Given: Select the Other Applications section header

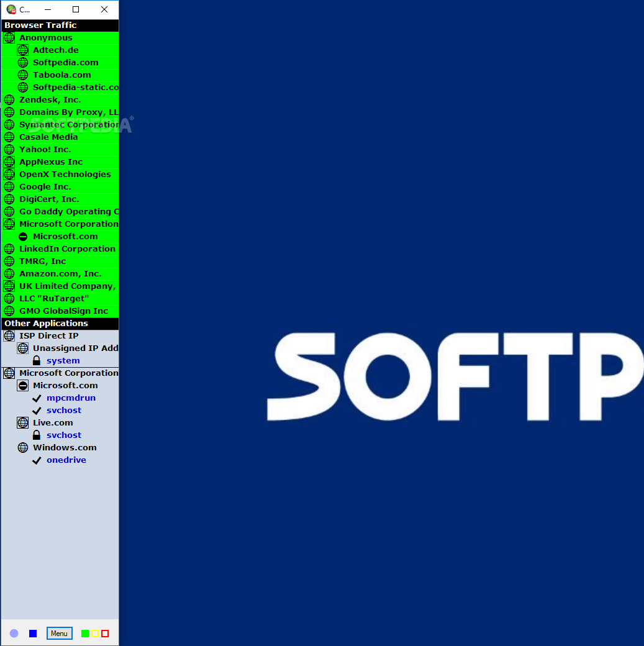Looking at the screenshot, I should click(60, 324).
